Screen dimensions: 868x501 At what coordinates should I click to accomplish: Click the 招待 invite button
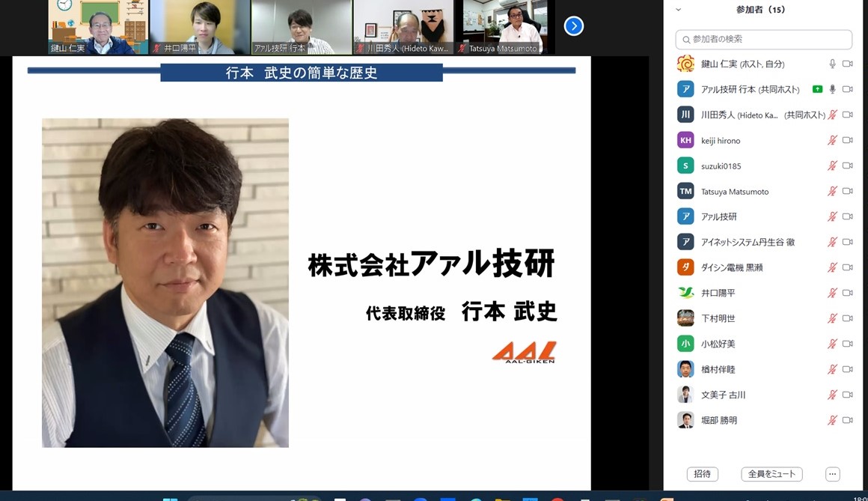703,474
